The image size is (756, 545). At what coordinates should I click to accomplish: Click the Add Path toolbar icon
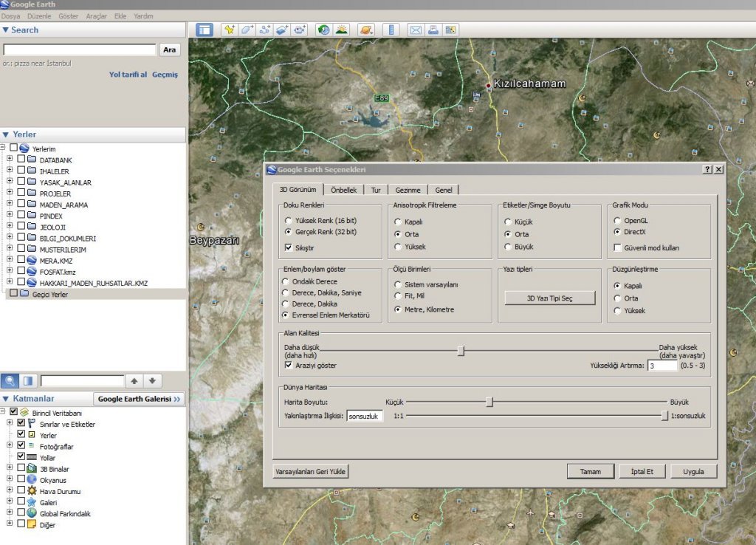click(x=264, y=30)
